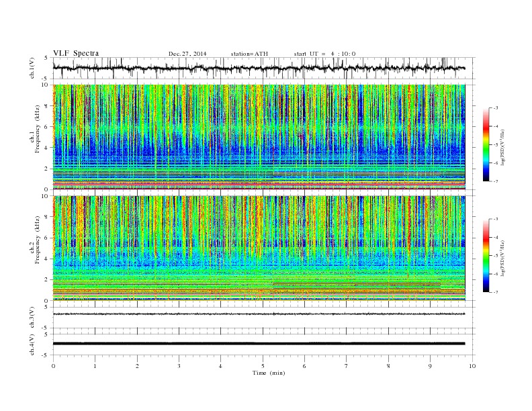Click time axis tick label "3"

pyautogui.click(x=179, y=366)
